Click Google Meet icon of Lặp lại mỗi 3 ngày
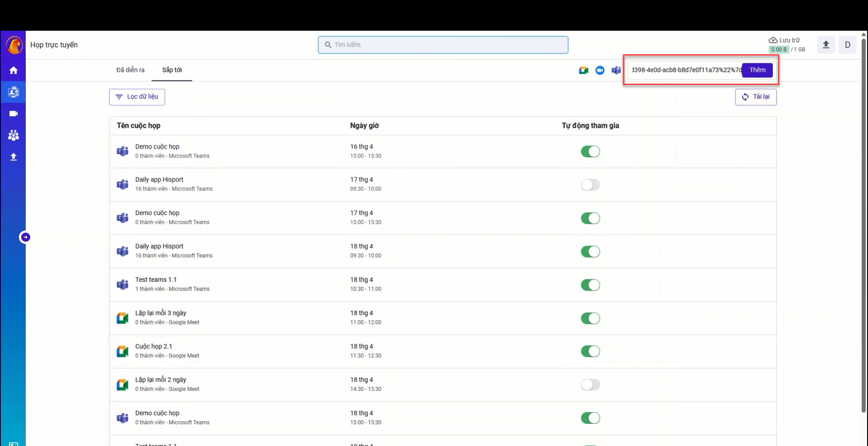 (x=123, y=318)
